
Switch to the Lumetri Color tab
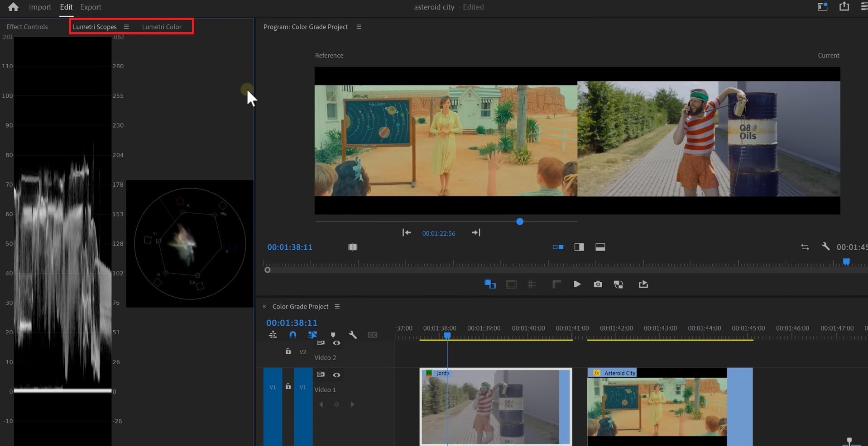point(162,27)
